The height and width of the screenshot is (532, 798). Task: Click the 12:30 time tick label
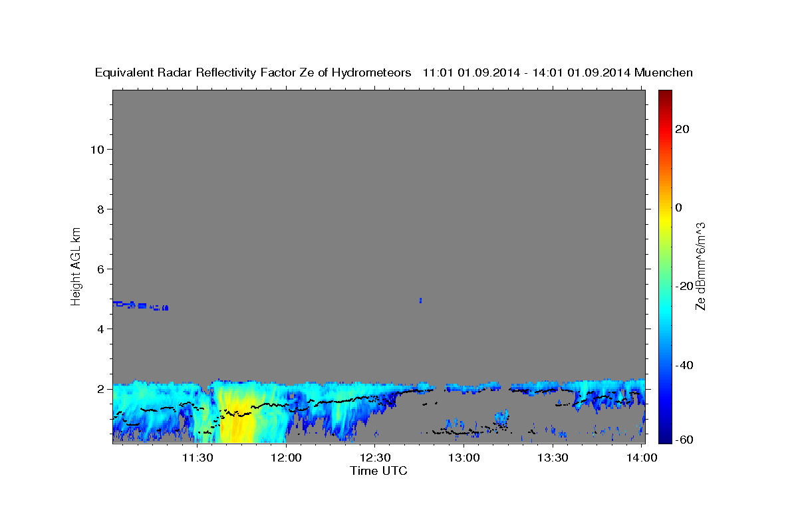click(375, 458)
